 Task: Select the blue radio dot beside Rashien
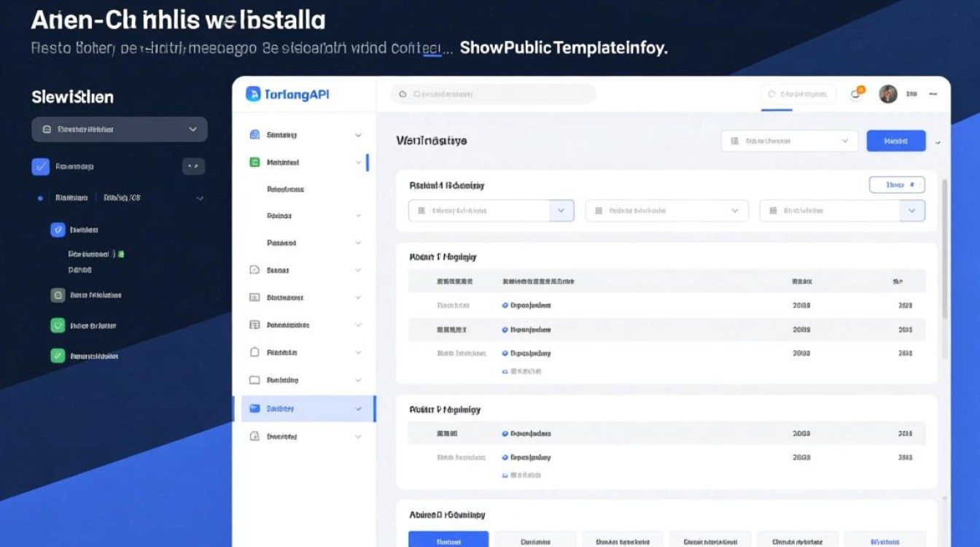(40, 198)
